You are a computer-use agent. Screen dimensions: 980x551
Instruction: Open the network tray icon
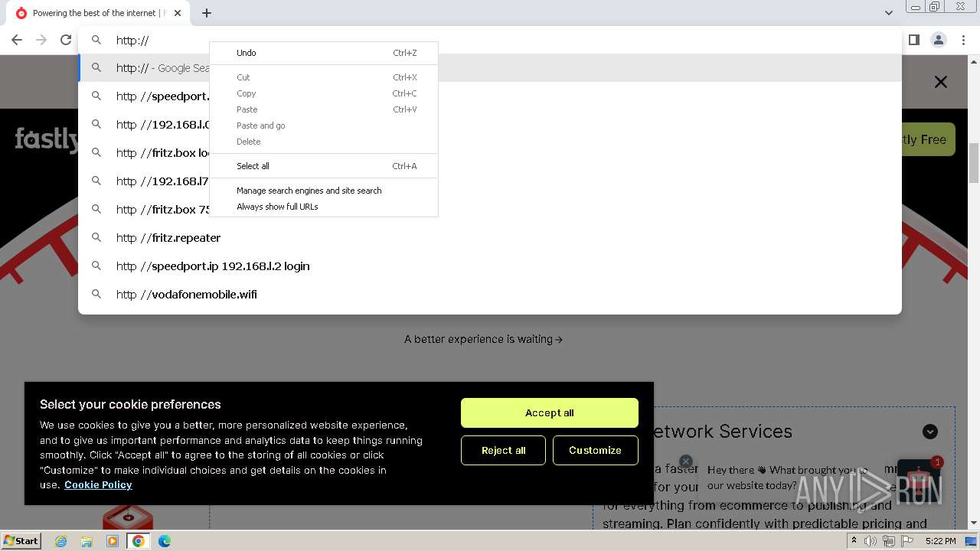889,541
